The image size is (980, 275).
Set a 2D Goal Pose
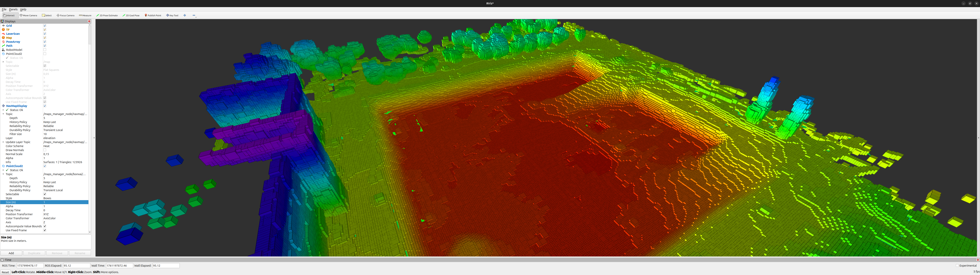tap(131, 15)
